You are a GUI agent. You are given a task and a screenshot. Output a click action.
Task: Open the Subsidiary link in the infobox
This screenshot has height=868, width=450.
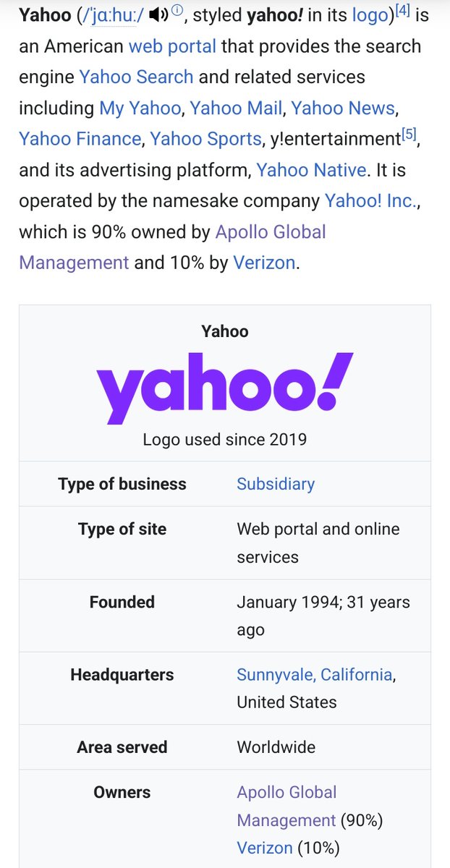(276, 484)
